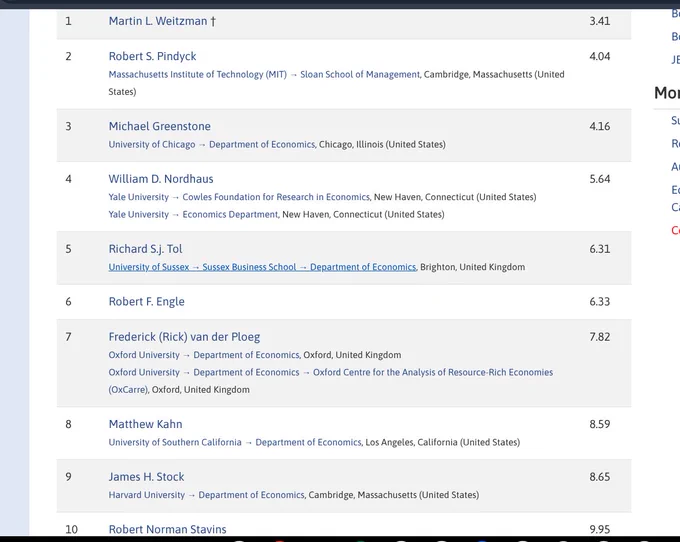Select Kahn's score 8.59
Image resolution: width=680 pixels, height=542 pixels.
coord(599,424)
